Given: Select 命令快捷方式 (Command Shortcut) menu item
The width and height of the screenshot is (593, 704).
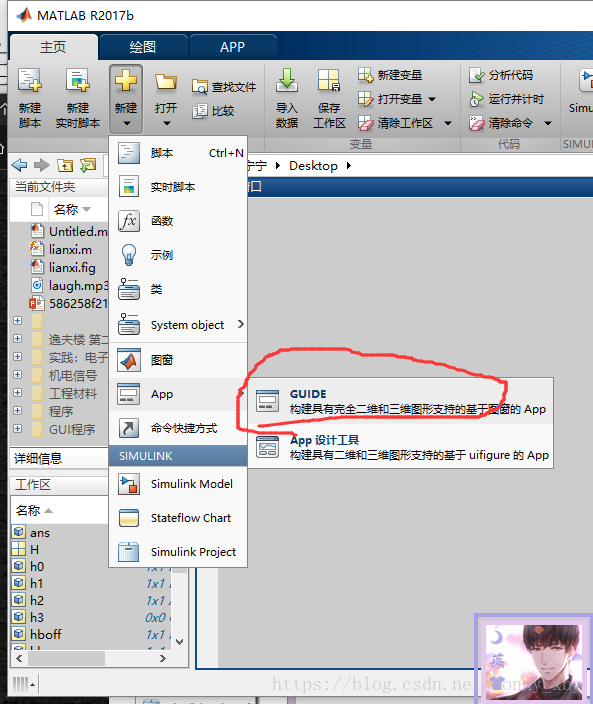Looking at the screenshot, I should tap(178, 428).
